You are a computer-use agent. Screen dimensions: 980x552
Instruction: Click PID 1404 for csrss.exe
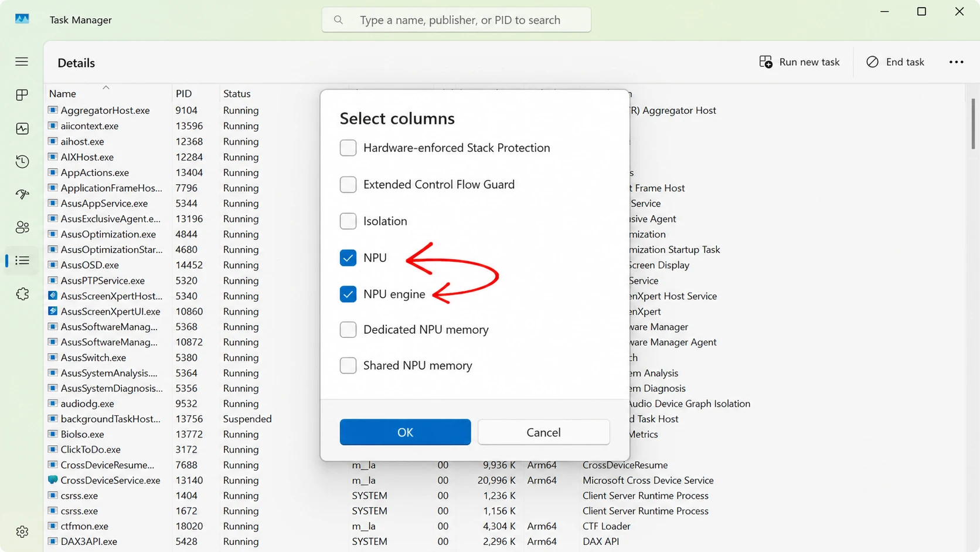point(186,496)
